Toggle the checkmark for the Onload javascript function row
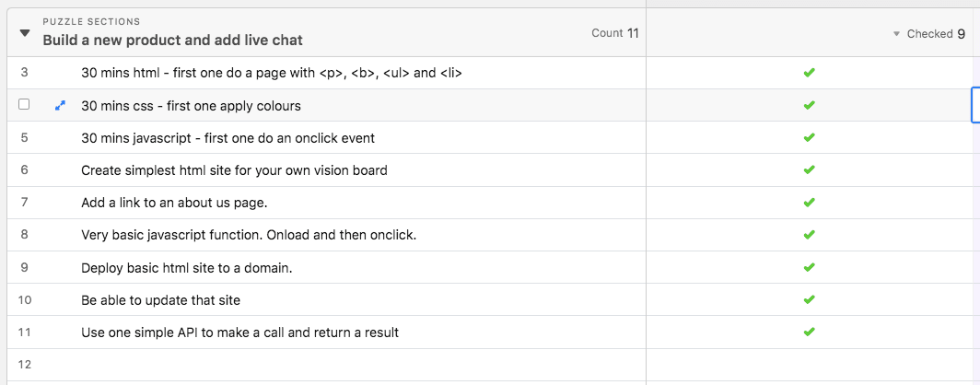The height and width of the screenshot is (385, 980). (x=809, y=235)
